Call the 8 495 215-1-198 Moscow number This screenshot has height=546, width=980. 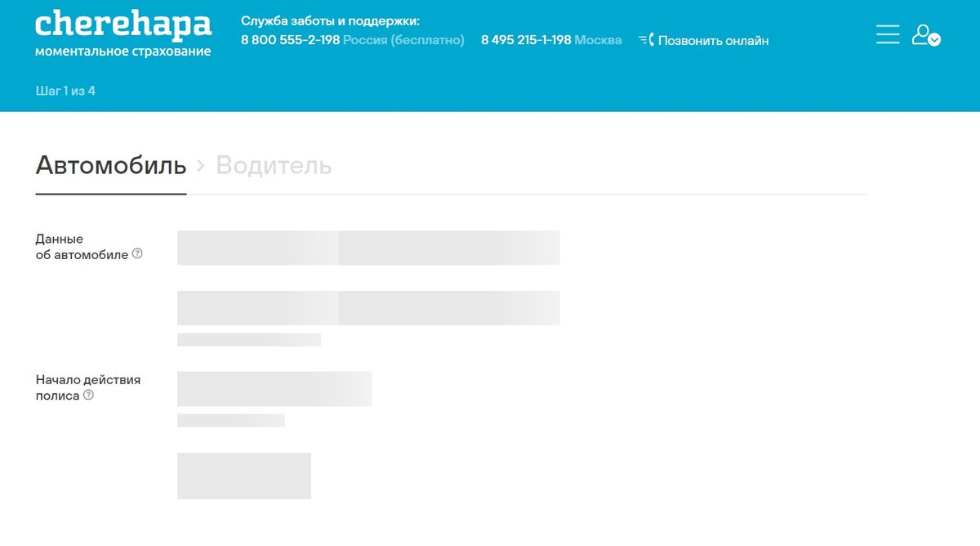pos(526,40)
